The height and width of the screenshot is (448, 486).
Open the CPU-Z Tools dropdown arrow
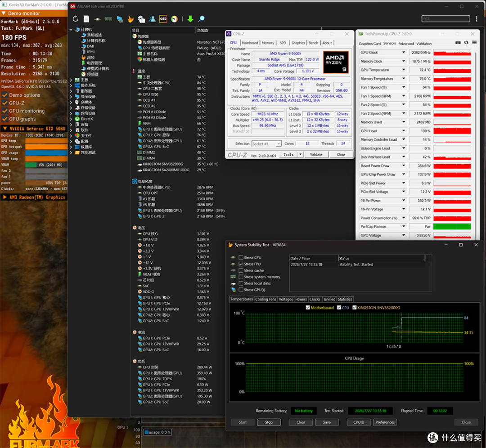coord(300,154)
